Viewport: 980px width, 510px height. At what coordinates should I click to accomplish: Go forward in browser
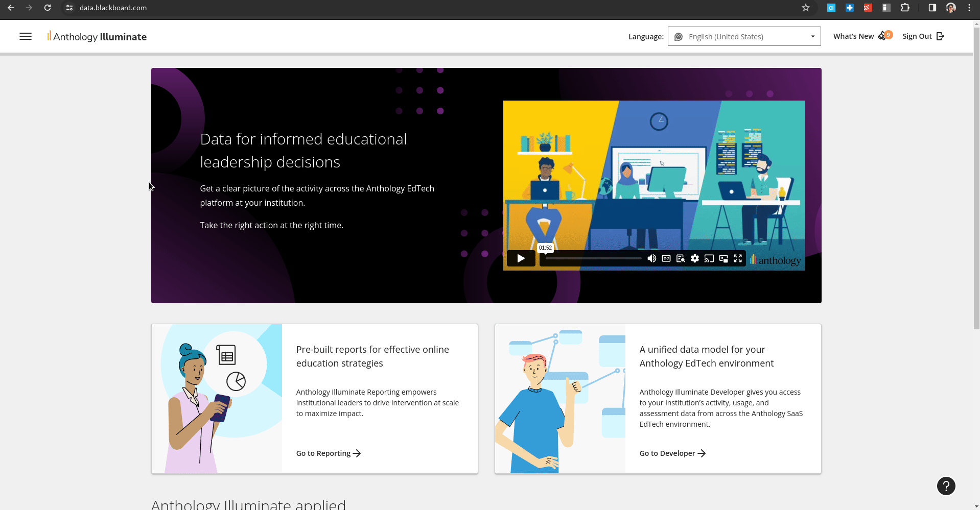(x=29, y=8)
